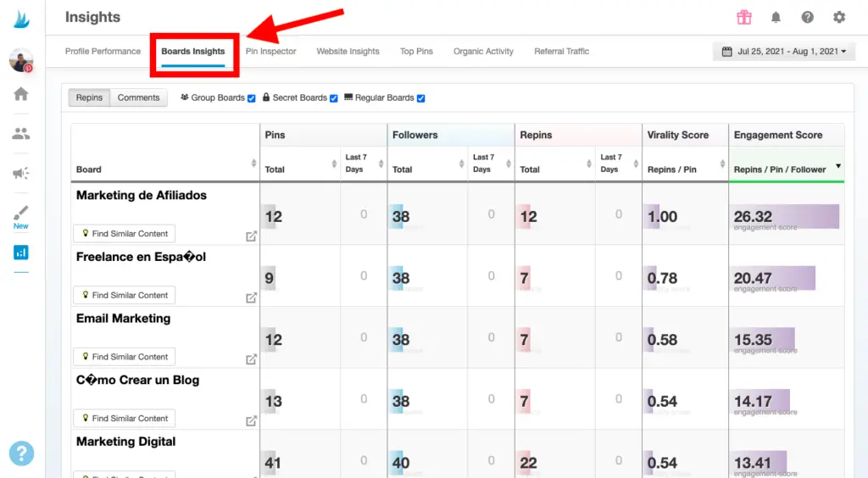Open the settings gear icon
This screenshot has width=868, height=478.
[x=839, y=17]
